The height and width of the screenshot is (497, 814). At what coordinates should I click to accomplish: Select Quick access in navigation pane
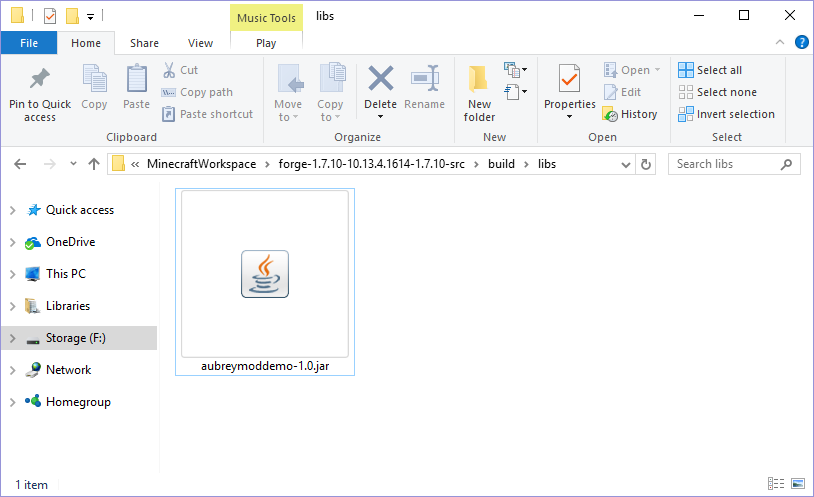80,210
